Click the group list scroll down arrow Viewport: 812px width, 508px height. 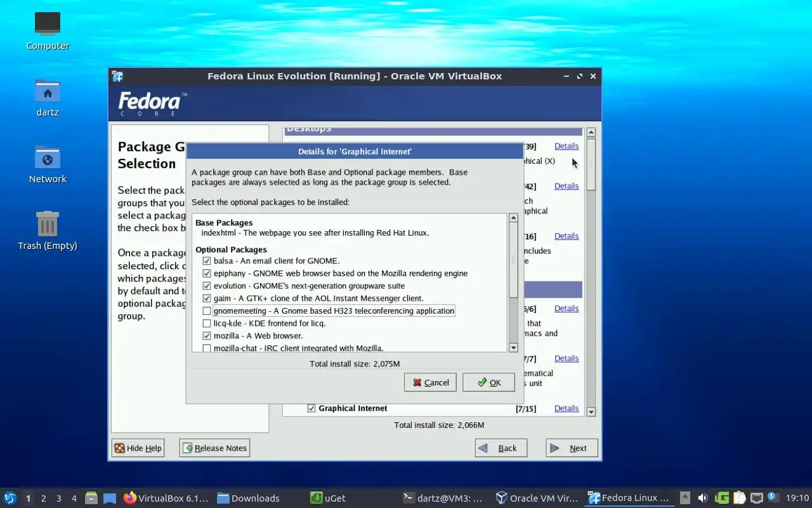click(x=591, y=411)
